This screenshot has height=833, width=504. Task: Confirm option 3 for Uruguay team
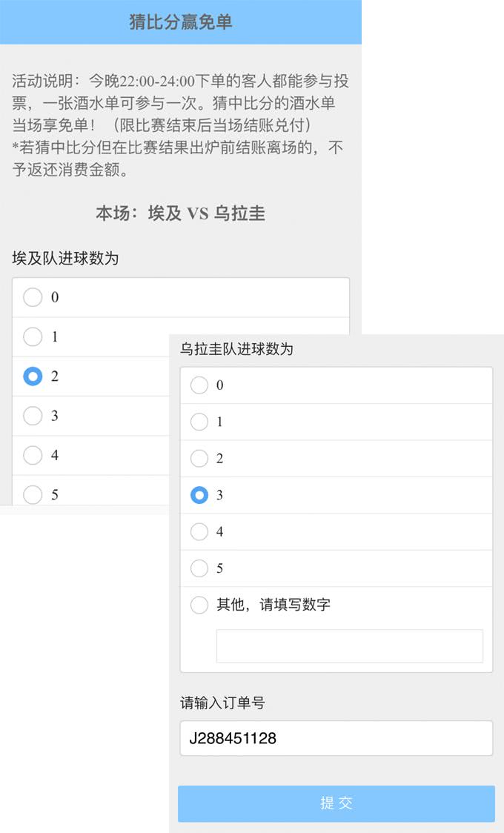click(x=199, y=494)
